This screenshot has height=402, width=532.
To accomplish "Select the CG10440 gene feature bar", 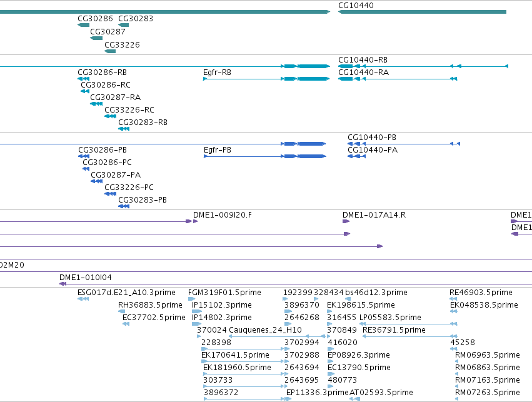I will tap(423, 12).
